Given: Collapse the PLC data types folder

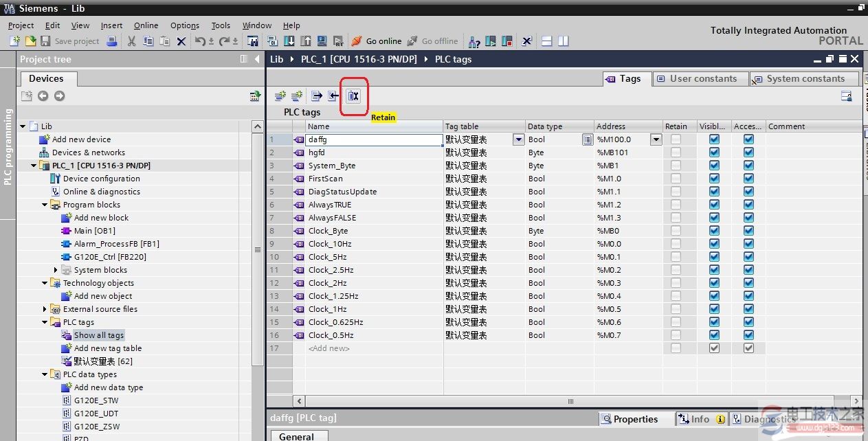Looking at the screenshot, I should pyautogui.click(x=45, y=374).
